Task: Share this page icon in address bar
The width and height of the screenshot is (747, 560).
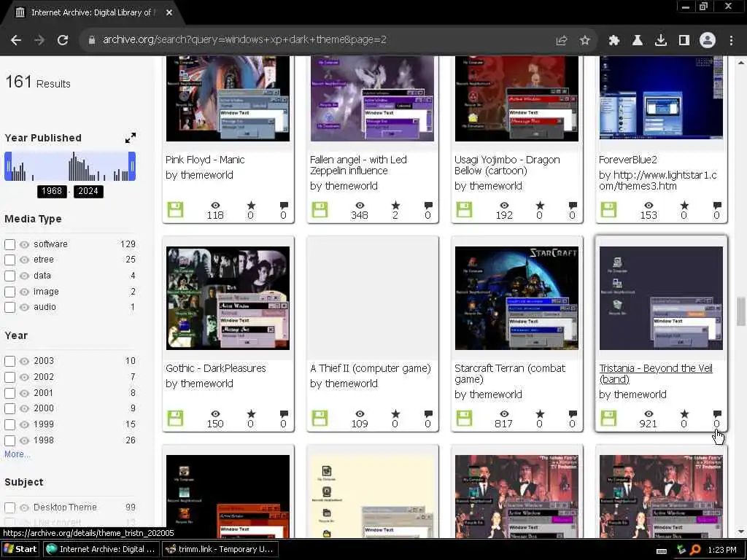Action: 562,41
